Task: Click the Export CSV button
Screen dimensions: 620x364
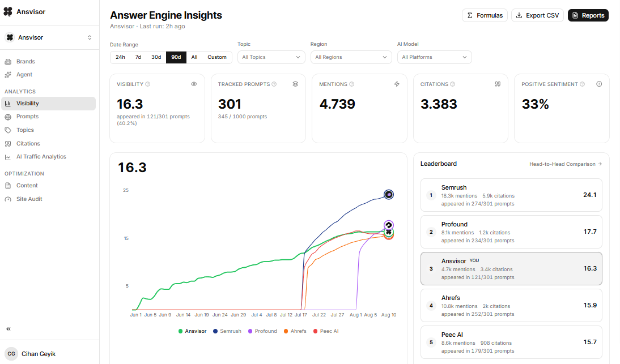Action: pos(537,15)
